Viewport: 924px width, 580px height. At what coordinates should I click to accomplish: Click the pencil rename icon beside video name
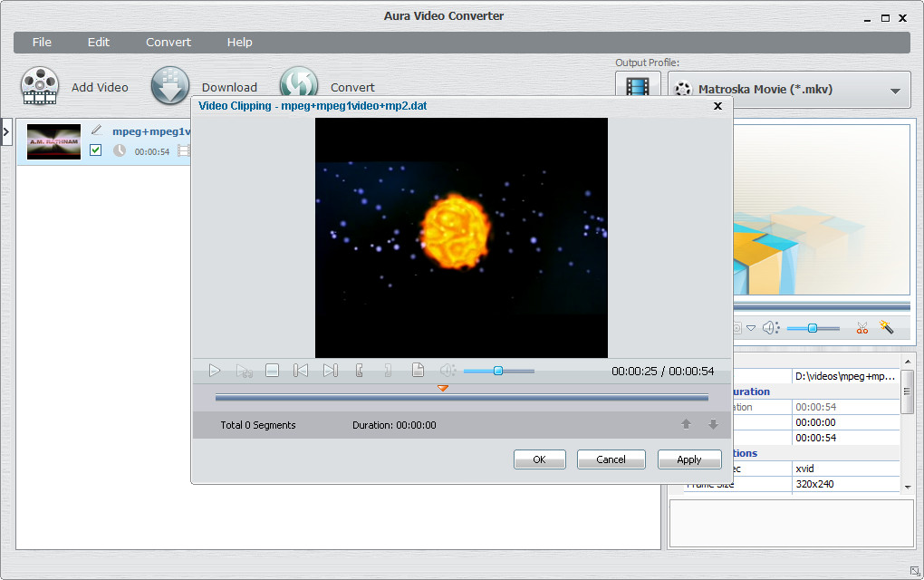pos(97,130)
